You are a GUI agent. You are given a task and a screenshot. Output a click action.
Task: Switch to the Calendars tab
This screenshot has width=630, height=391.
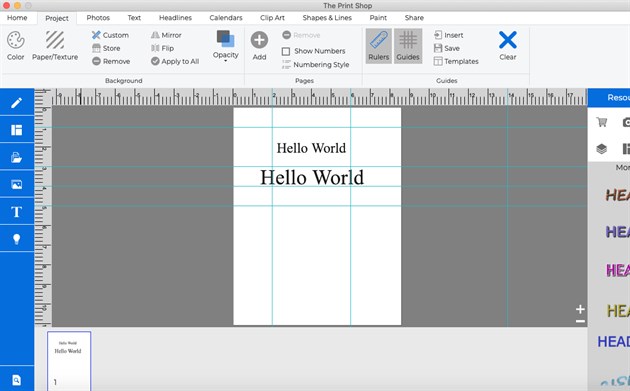tap(226, 18)
